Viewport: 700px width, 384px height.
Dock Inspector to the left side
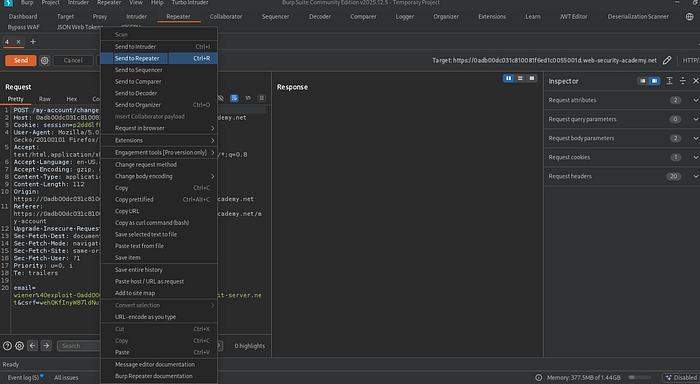[642, 81]
